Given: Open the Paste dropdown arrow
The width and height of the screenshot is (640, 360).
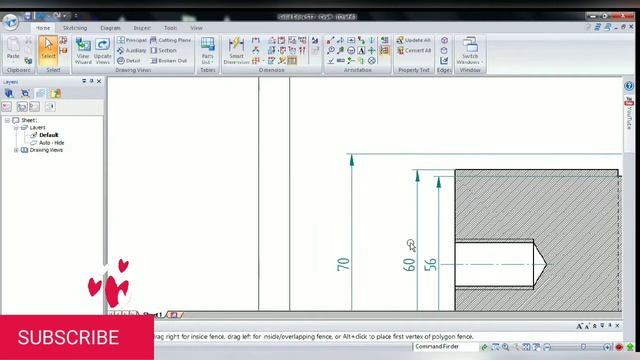Looking at the screenshot, I should click(13, 62).
